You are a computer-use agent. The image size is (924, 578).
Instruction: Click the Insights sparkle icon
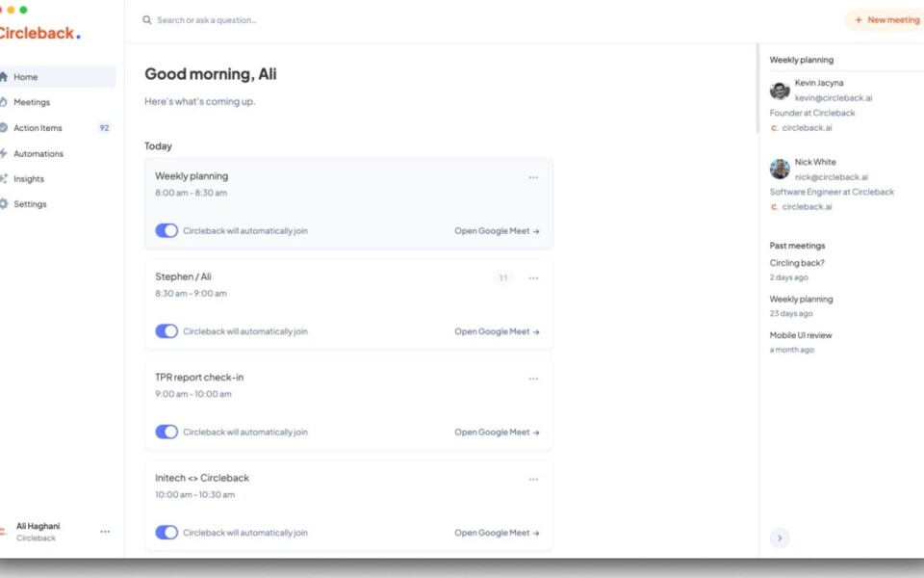(4, 179)
